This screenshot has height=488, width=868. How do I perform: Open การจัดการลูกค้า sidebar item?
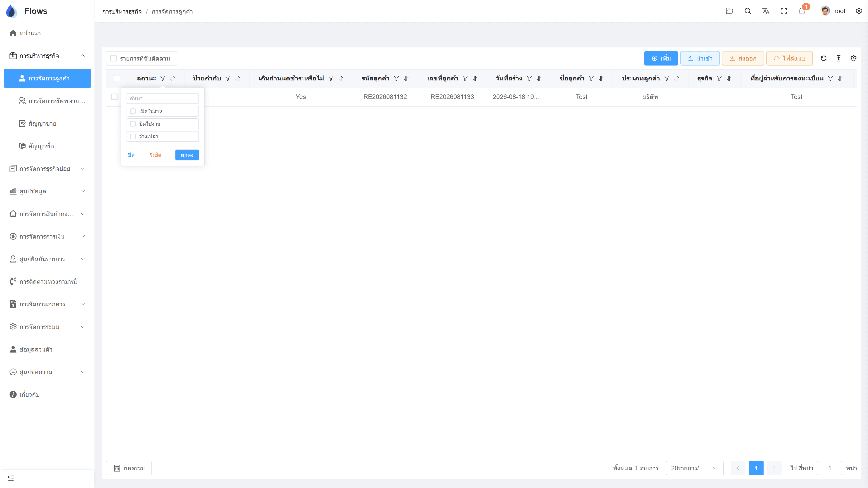[47, 78]
